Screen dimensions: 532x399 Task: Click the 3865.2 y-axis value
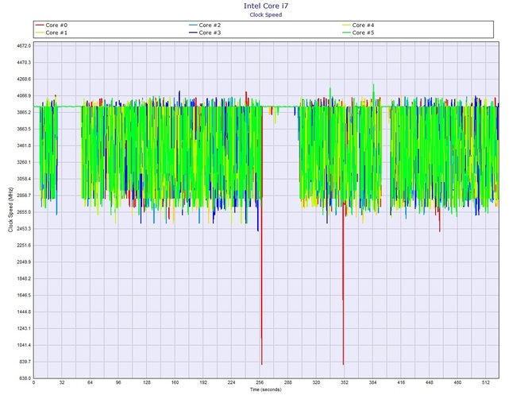coord(24,112)
